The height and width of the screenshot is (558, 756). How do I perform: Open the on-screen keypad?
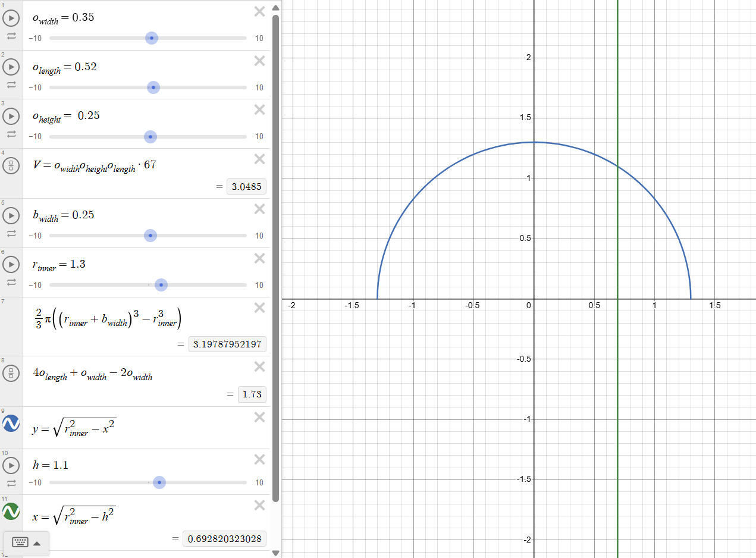pyautogui.click(x=20, y=543)
